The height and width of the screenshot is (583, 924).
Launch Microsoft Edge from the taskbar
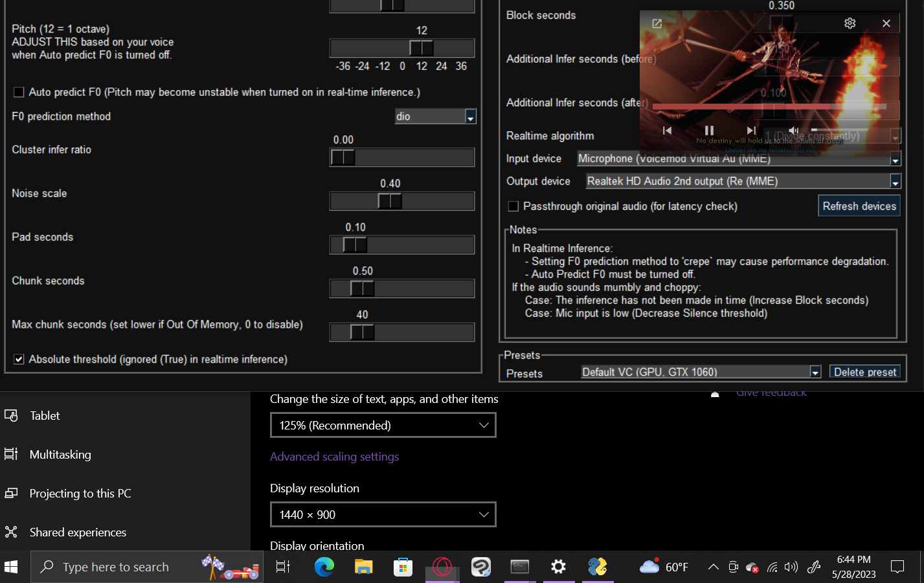point(324,567)
